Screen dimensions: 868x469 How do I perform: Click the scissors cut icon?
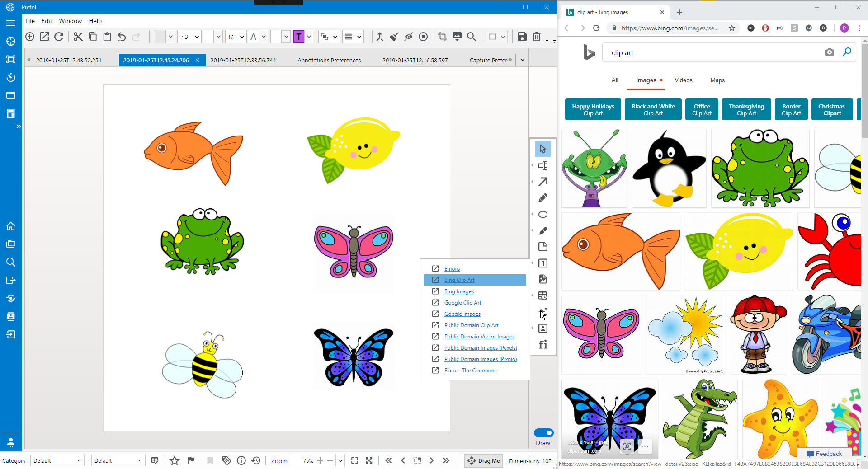pos(78,37)
